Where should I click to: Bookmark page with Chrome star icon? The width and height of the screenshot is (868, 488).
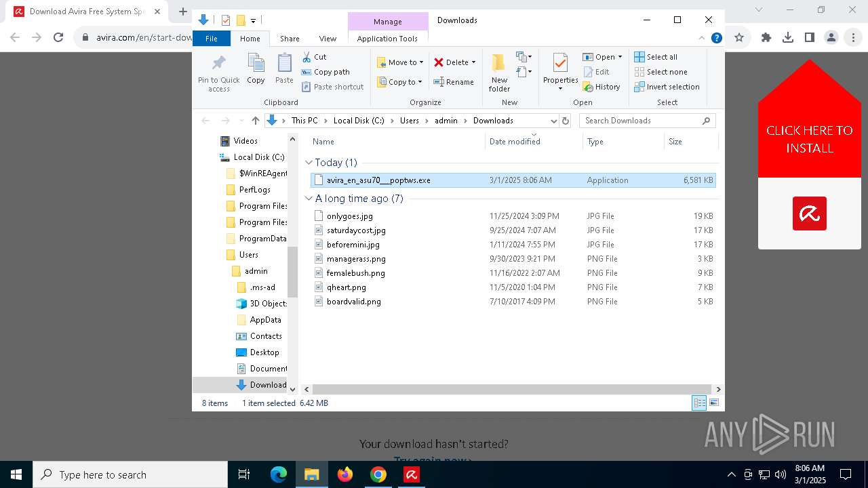pos(739,38)
